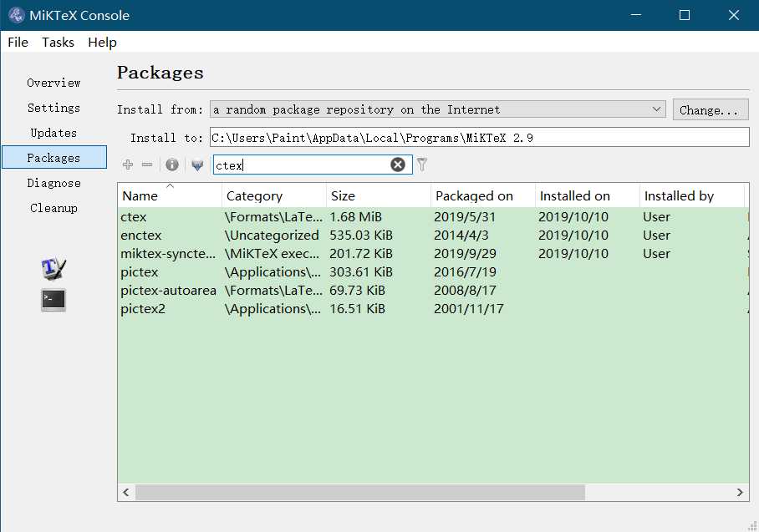
Task: Go to the Overview page
Action: (x=53, y=83)
